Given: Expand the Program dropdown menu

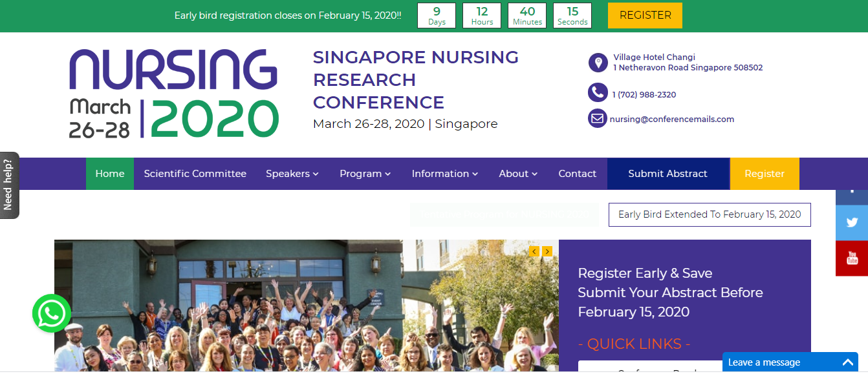Looking at the screenshot, I should click(365, 174).
